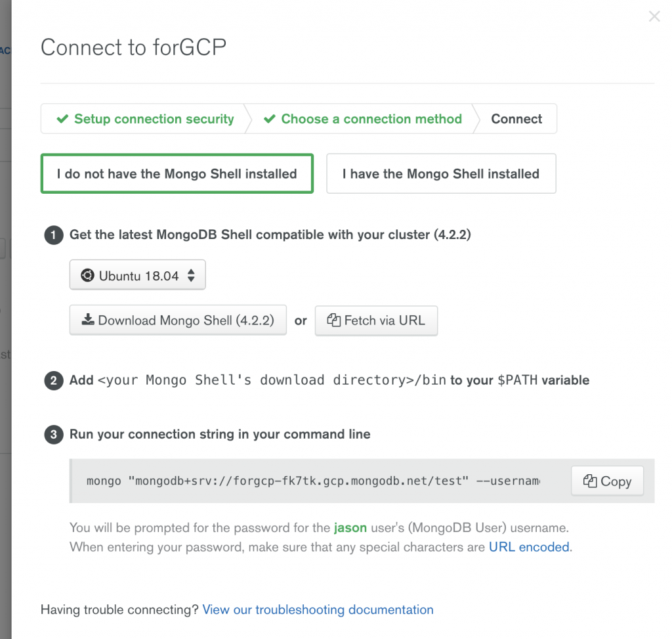Click the download icon on Mongo Shell button
The image size is (672, 639).
point(88,319)
